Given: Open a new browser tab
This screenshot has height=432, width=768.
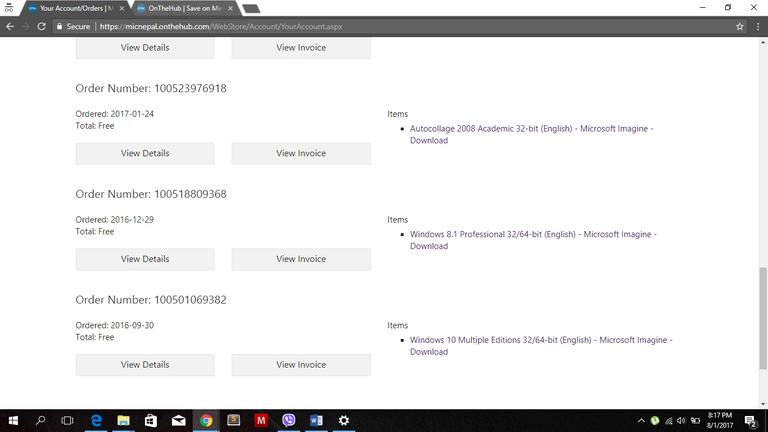Looking at the screenshot, I should coord(251,9).
